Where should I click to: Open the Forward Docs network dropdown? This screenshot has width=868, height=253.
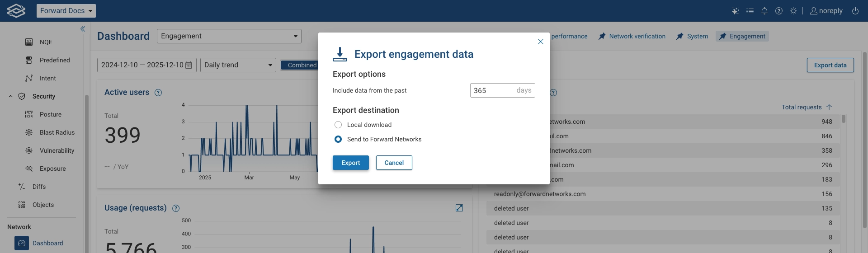click(x=66, y=11)
